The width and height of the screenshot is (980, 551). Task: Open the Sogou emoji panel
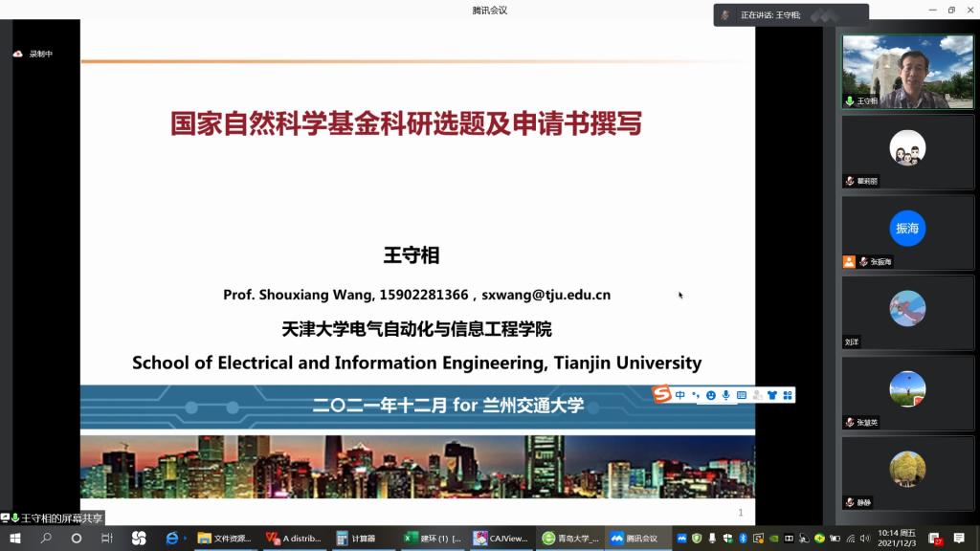[x=711, y=394]
